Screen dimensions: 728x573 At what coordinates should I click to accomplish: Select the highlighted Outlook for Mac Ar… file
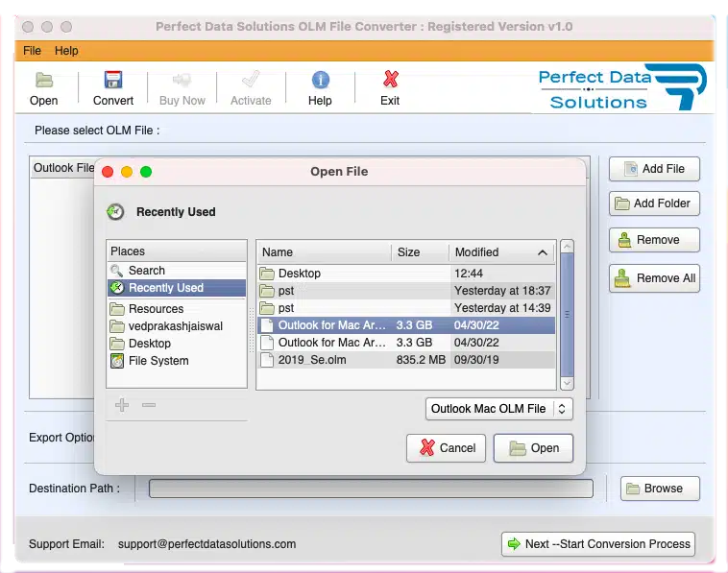click(406, 325)
